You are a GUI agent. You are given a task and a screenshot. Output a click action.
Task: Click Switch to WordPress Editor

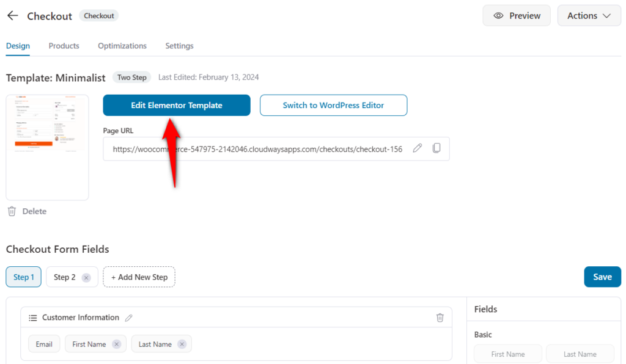[333, 105]
